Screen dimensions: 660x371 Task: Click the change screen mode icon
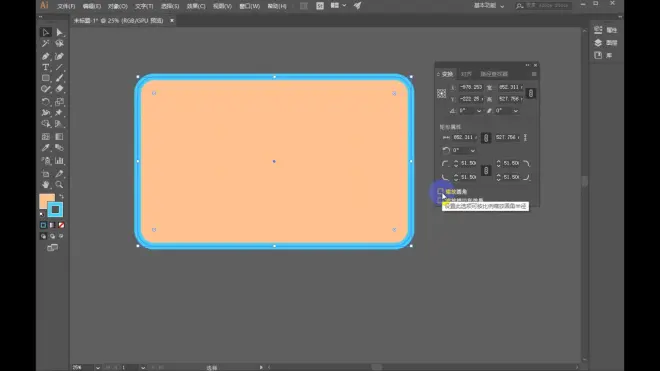[x=52, y=248]
